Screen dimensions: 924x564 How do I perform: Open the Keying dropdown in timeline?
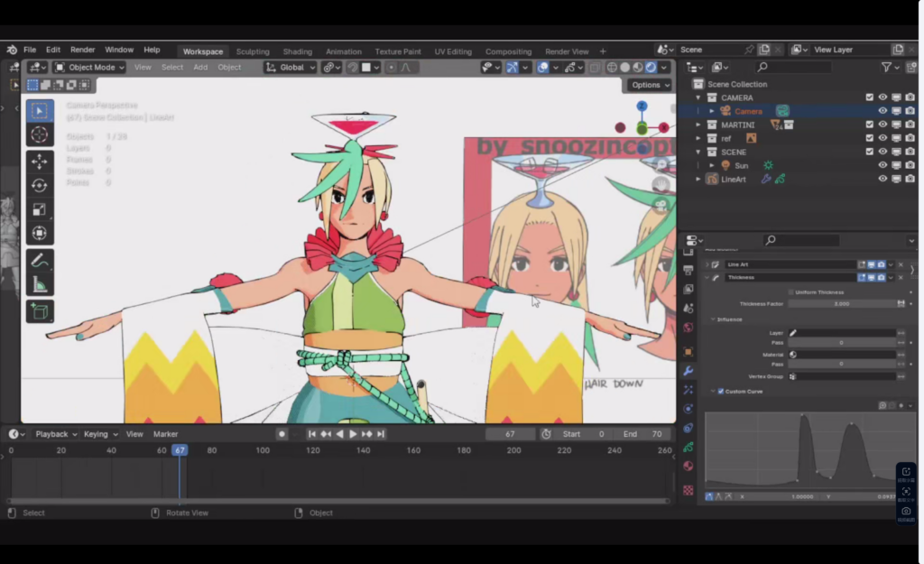100,434
